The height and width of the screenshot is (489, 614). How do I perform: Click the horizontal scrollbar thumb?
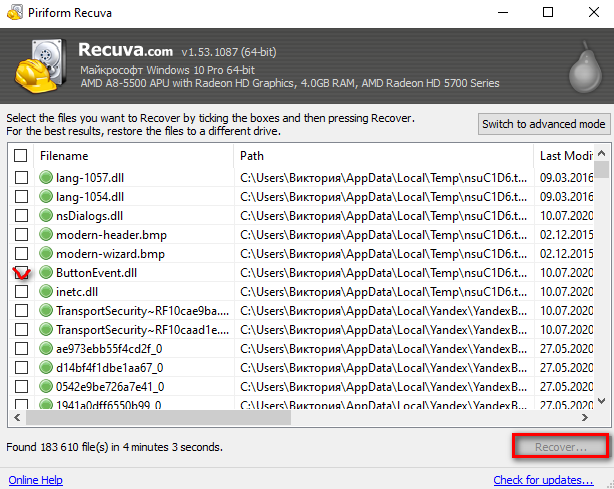pos(159,417)
